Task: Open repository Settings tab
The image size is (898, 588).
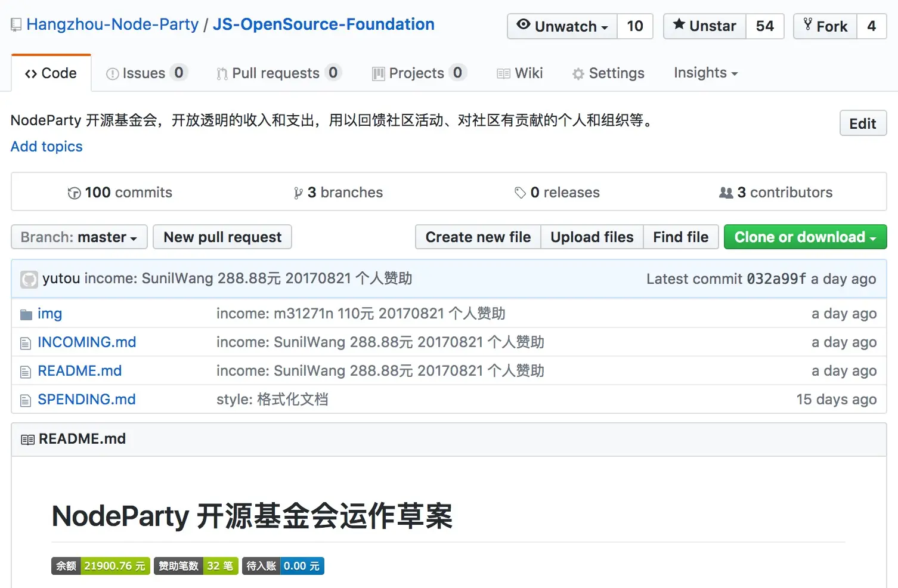Action: click(608, 73)
